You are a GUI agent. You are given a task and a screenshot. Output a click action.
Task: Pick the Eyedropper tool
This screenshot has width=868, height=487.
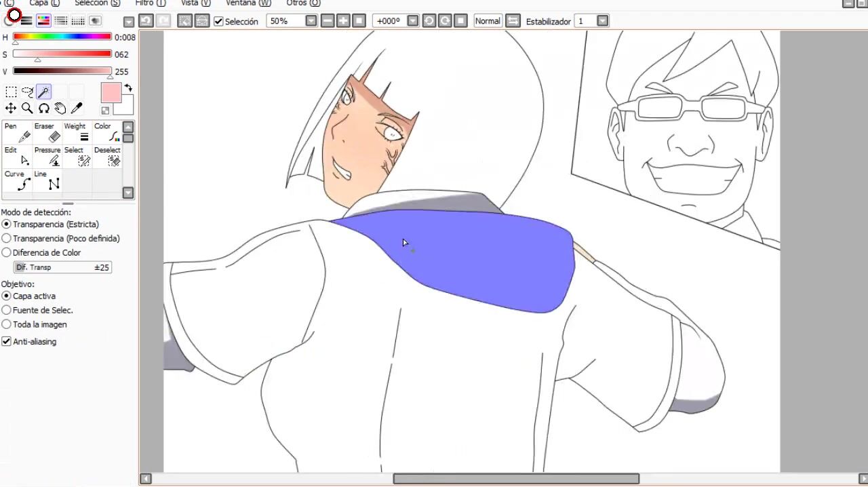[x=77, y=109]
